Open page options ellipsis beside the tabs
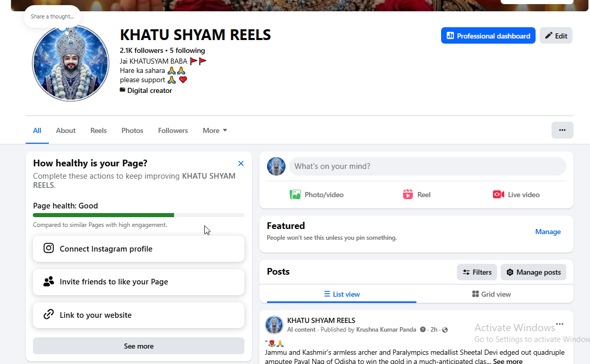This screenshot has width=590, height=364. tap(562, 130)
